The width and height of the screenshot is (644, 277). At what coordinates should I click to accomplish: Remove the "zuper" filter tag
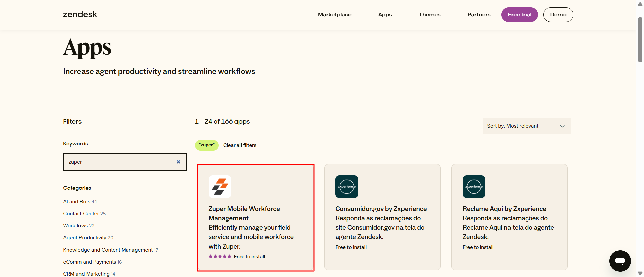pyautogui.click(x=207, y=145)
